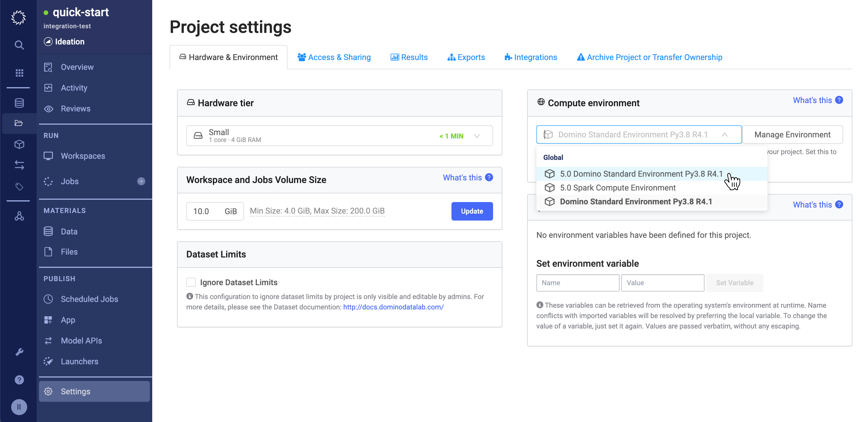This screenshot has height=422, width=868.
Task: Click the Integrations puzzle-piece icon
Action: (x=507, y=57)
